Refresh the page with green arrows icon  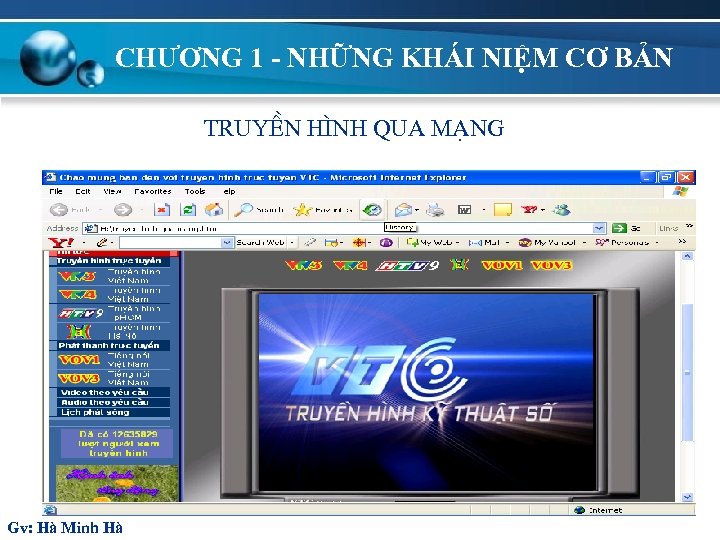tap(188, 210)
